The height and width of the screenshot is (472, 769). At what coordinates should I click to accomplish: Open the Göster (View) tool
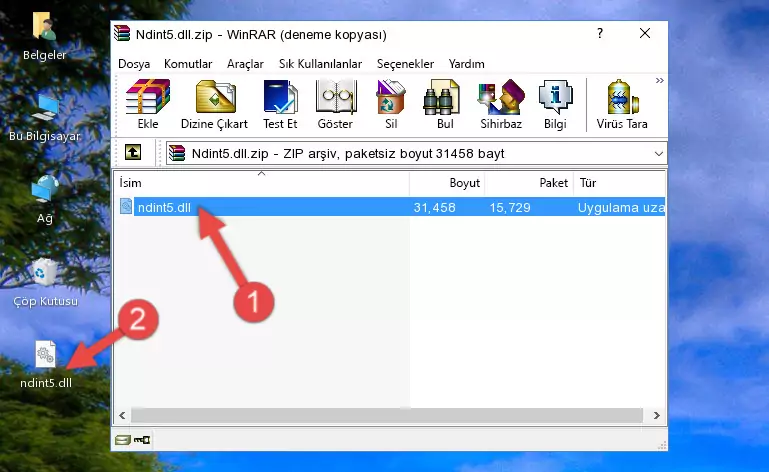[335, 105]
